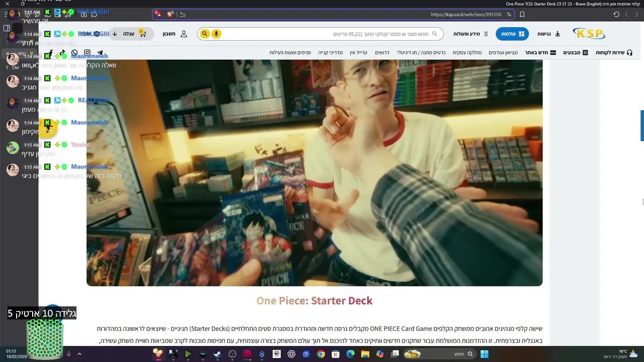Click the microphone tray icon
This screenshot has height=362, width=644.
point(68,354)
